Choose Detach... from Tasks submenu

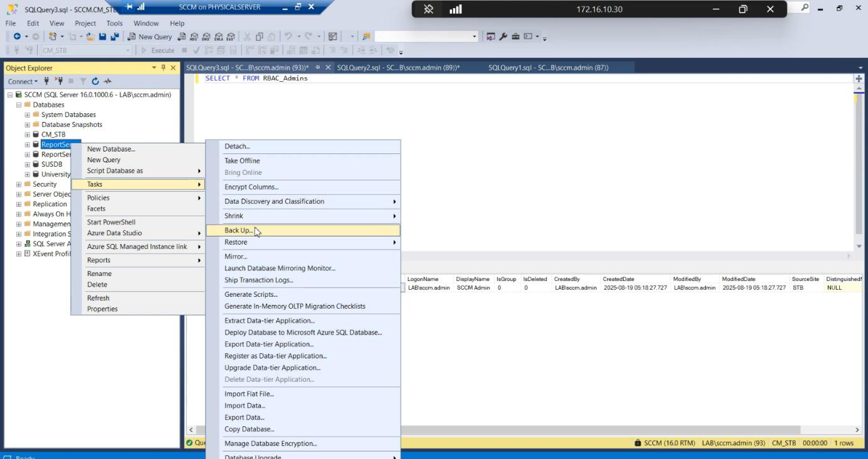coord(303,147)
